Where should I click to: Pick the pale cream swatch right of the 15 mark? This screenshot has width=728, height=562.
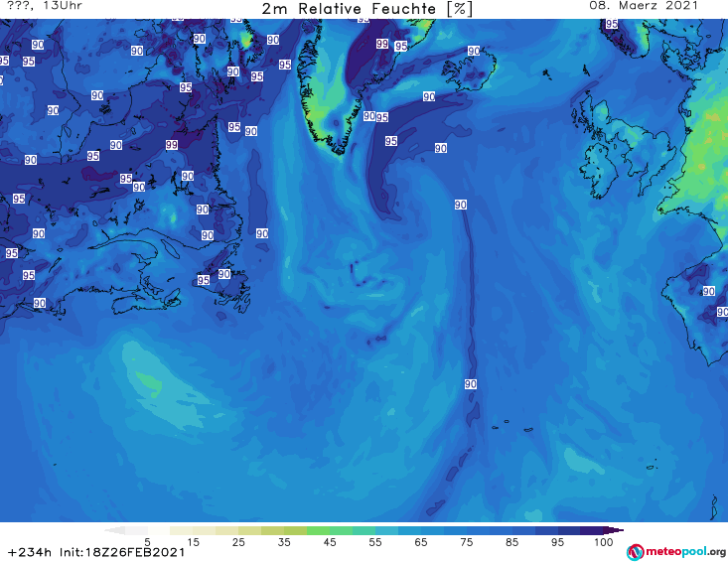[205, 530]
